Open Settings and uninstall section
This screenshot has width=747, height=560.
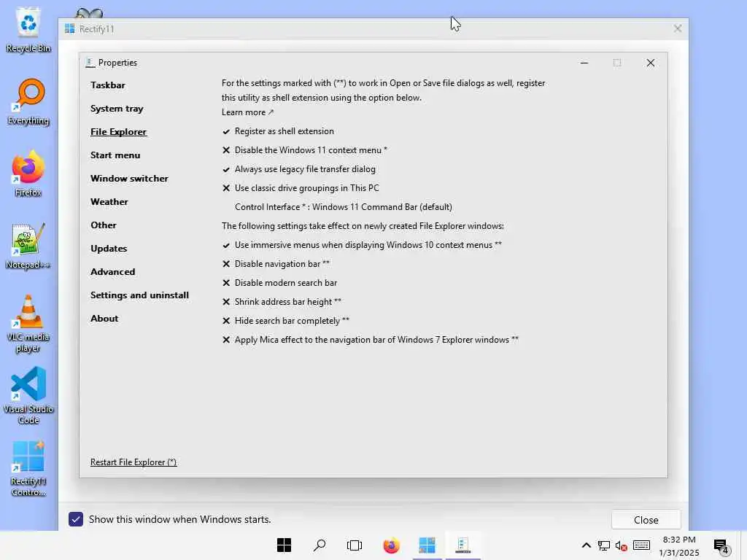coord(139,295)
